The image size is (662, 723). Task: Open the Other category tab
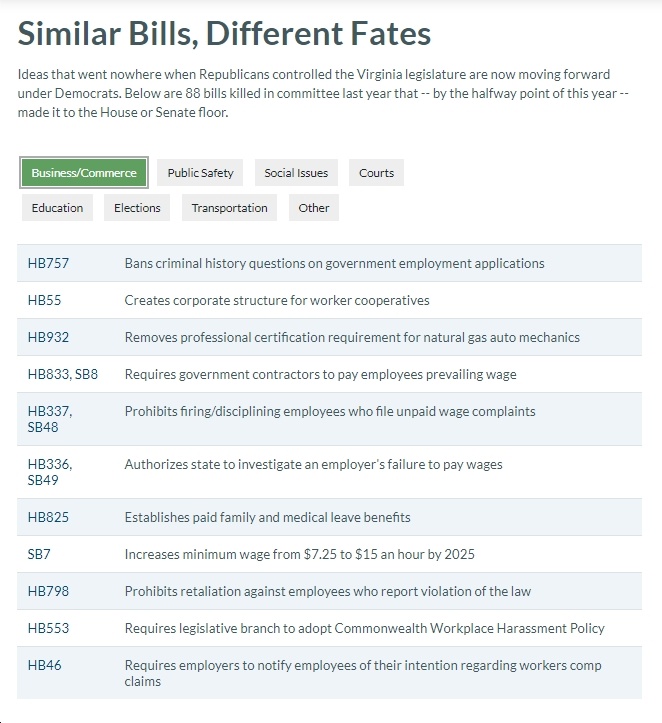point(313,207)
